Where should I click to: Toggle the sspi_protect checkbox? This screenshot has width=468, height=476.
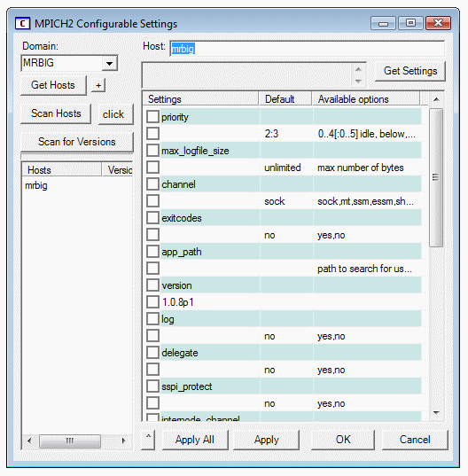click(x=152, y=386)
